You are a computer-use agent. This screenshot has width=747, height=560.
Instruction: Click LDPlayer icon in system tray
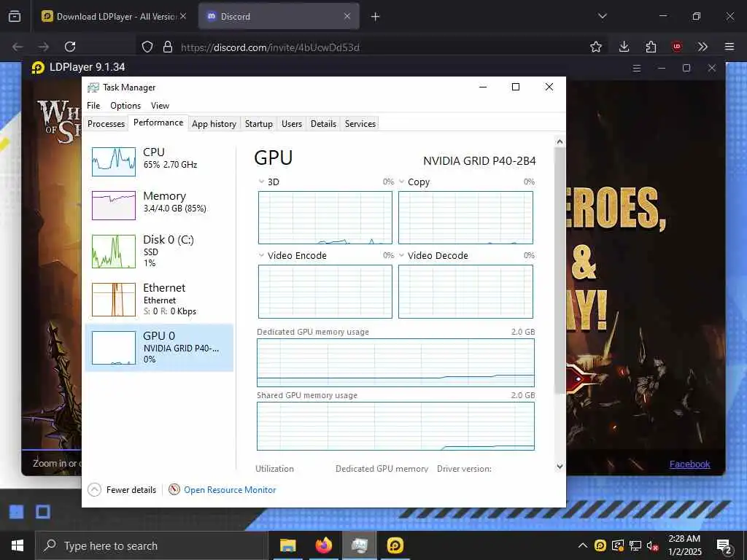[600, 545]
